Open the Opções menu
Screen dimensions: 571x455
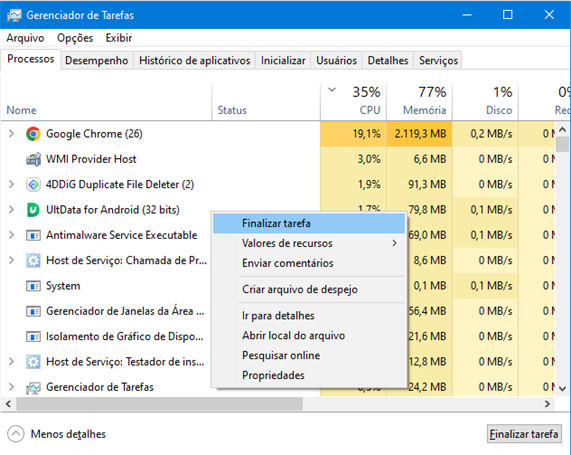75,38
